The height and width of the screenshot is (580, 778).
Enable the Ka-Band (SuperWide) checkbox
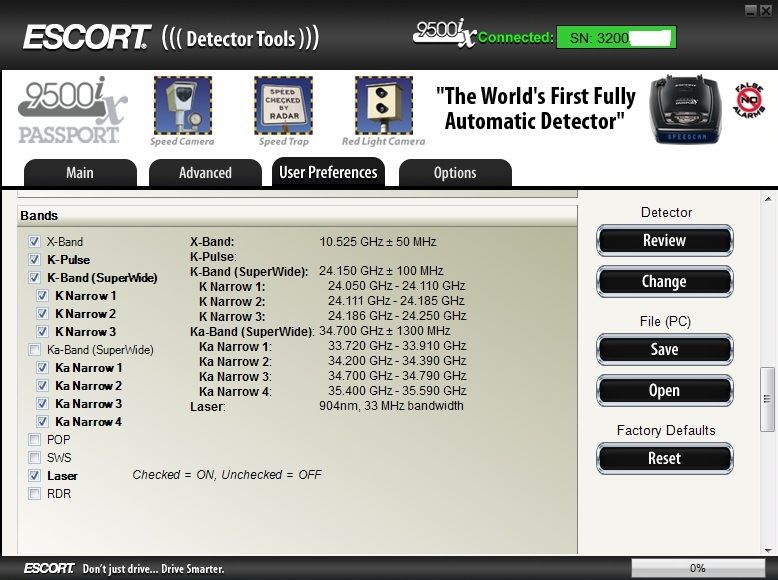pos(35,350)
